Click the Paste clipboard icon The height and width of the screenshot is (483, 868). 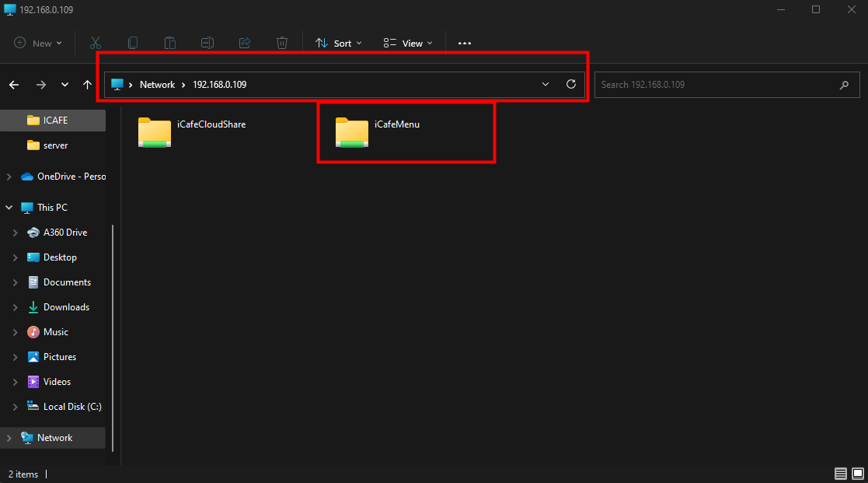pos(170,44)
